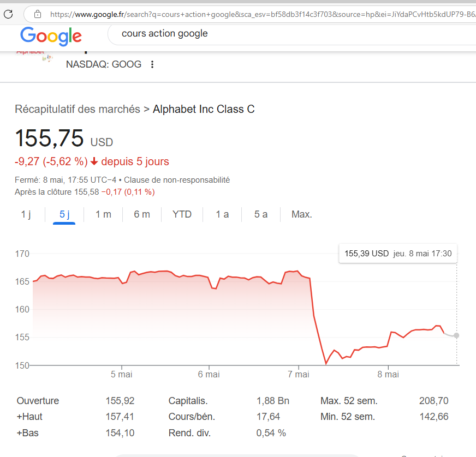Viewport: 476px width, 457px height.
Task: Select the YTD range tab
Action: [x=182, y=214]
